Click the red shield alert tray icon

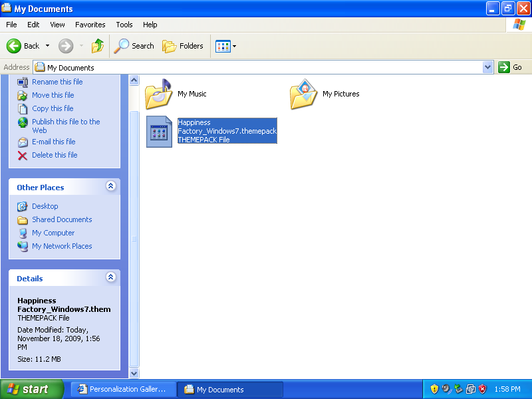click(x=483, y=389)
